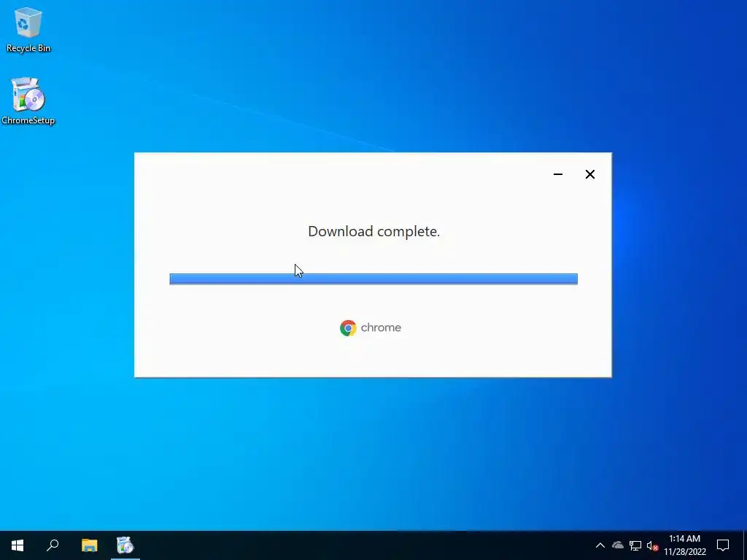The height and width of the screenshot is (560, 747).
Task: Minimize the Chrome installer window
Action: coord(558,174)
